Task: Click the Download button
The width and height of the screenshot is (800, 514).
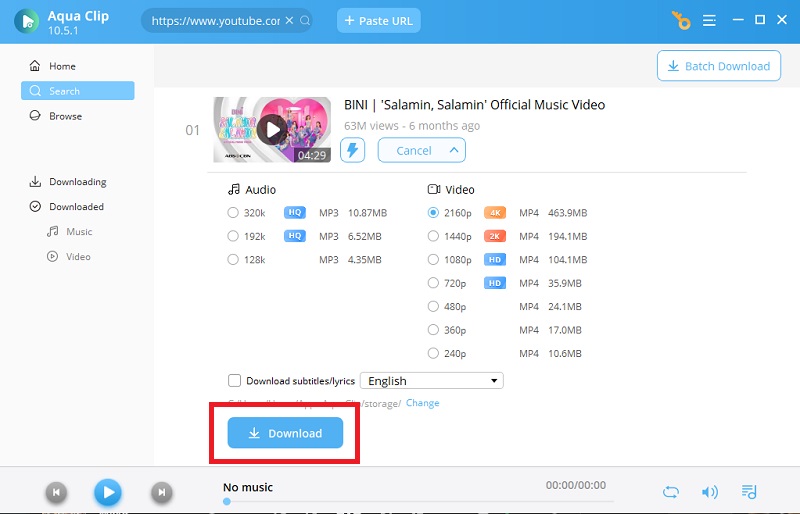Action: [285, 433]
